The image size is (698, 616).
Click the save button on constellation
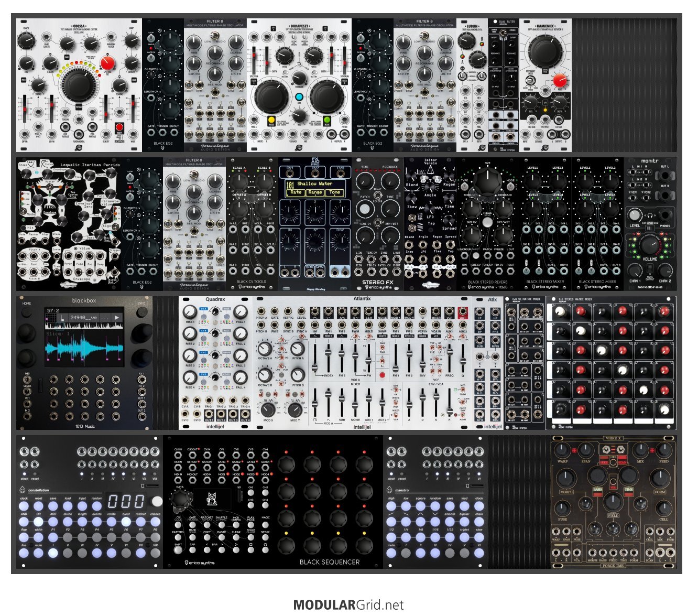[53, 506]
